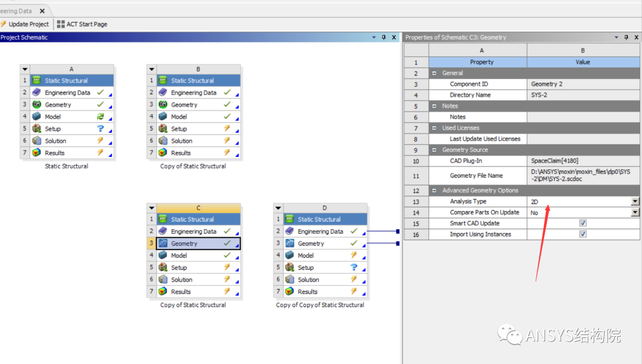Open the Analysis Type dropdown

[x=635, y=201]
